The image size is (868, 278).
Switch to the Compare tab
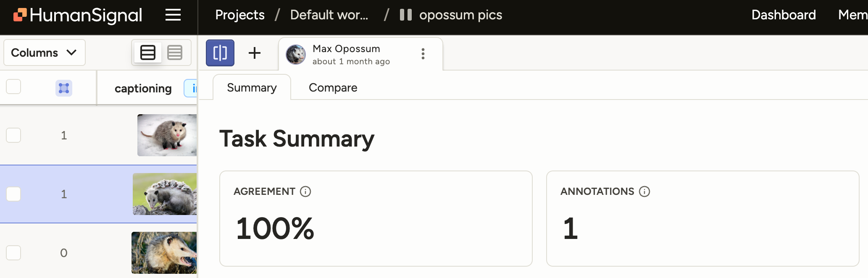tap(333, 88)
